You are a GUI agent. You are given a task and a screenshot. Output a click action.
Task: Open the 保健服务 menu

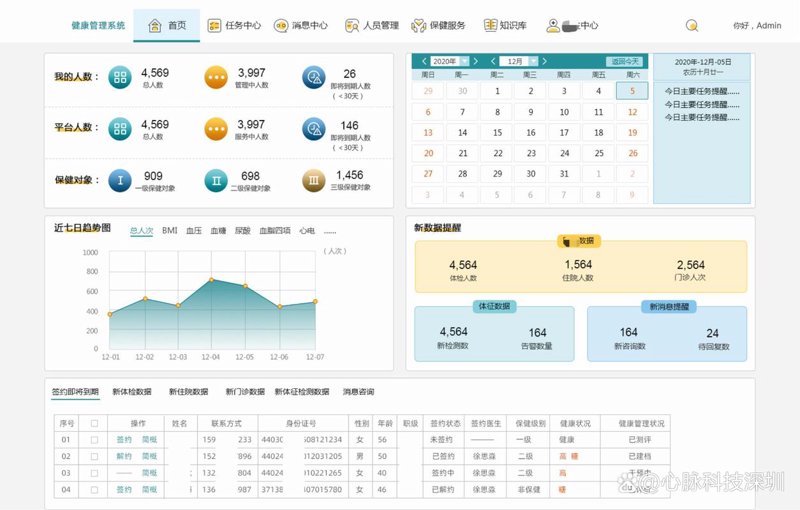click(439, 26)
